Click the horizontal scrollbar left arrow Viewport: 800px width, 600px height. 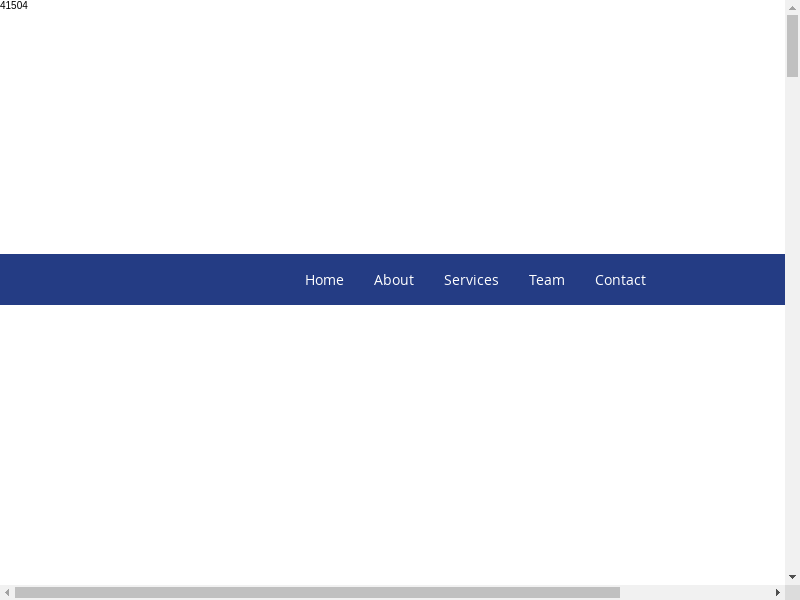point(7,592)
